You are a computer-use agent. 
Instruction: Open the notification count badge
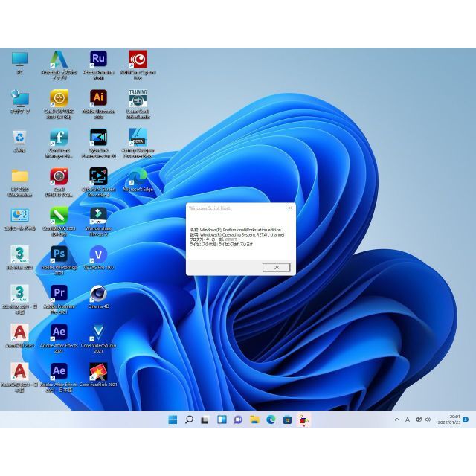(x=466, y=419)
